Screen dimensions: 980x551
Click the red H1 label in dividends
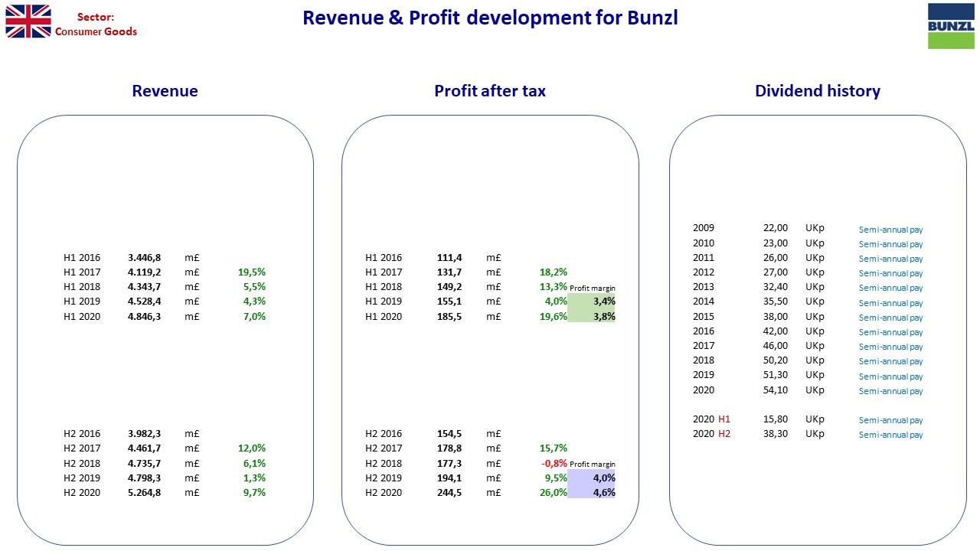pyautogui.click(x=724, y=419)
